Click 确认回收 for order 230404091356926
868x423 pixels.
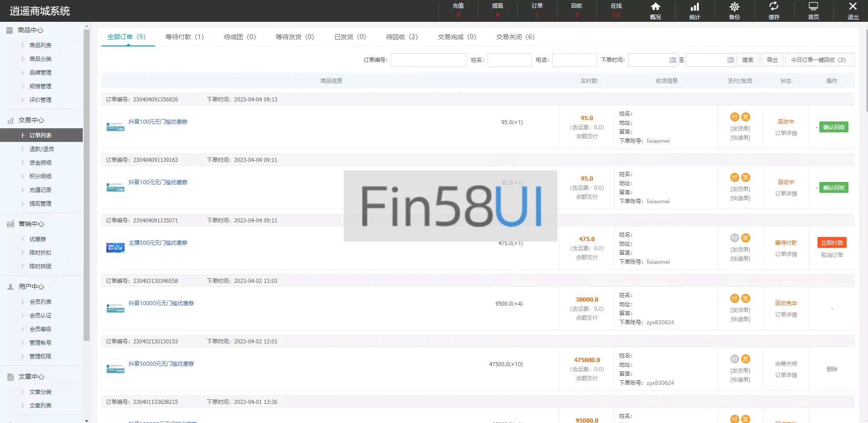[833, 127]
